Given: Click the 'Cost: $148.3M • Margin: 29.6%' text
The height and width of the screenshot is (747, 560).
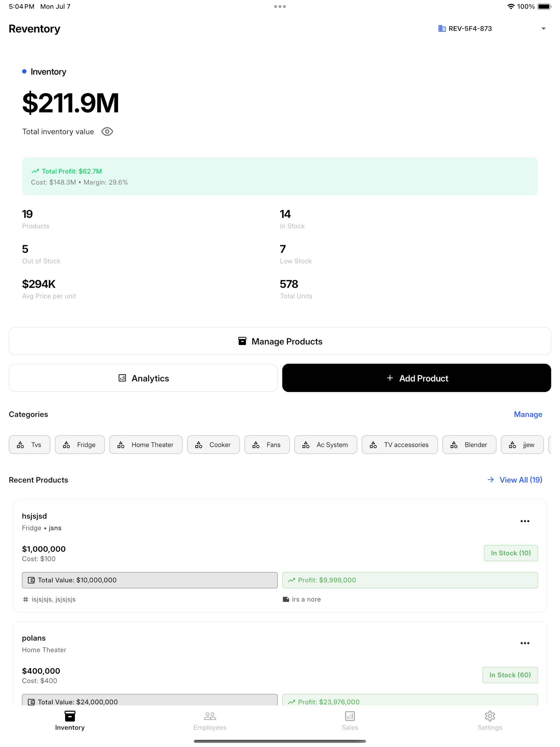Looking at the screenshot, I should (79, 182).
